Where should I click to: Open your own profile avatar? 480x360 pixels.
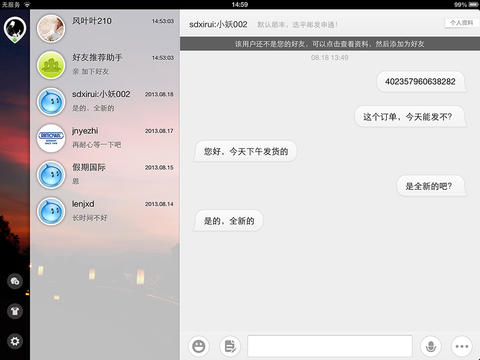pos(15,29)
